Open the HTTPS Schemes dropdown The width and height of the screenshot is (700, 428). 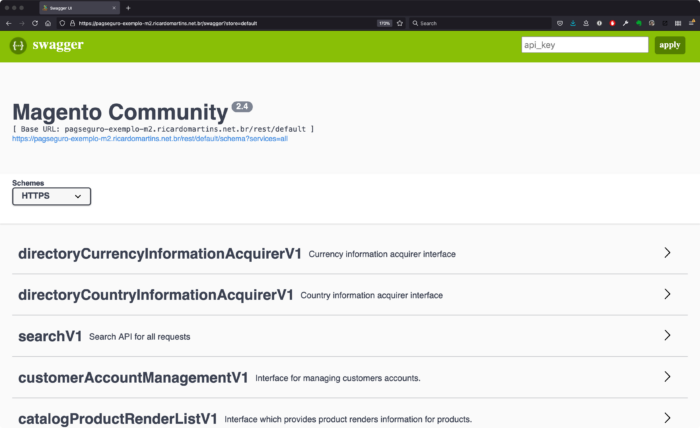pyautogui.click(x=51, y=196)
